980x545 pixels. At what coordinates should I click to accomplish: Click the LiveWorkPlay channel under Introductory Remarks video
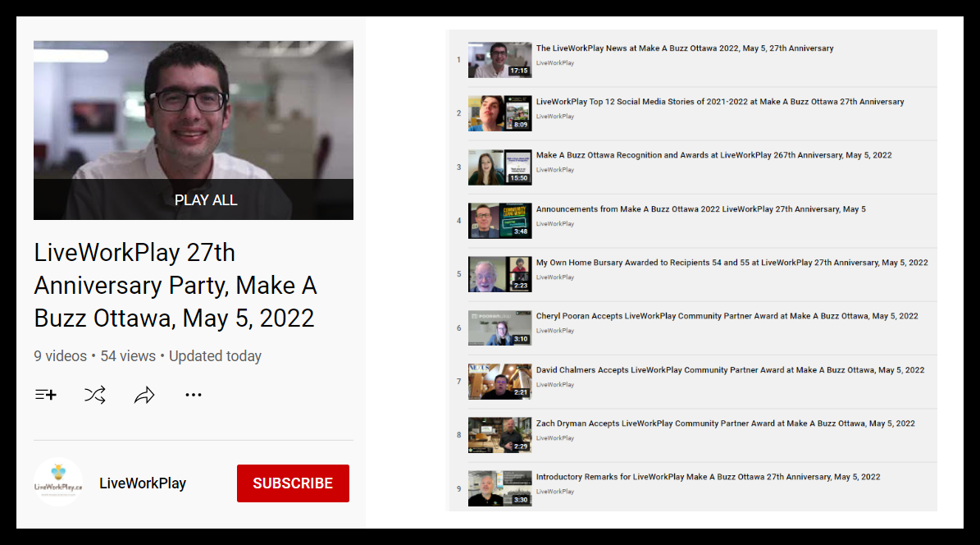tap(555, 492)
